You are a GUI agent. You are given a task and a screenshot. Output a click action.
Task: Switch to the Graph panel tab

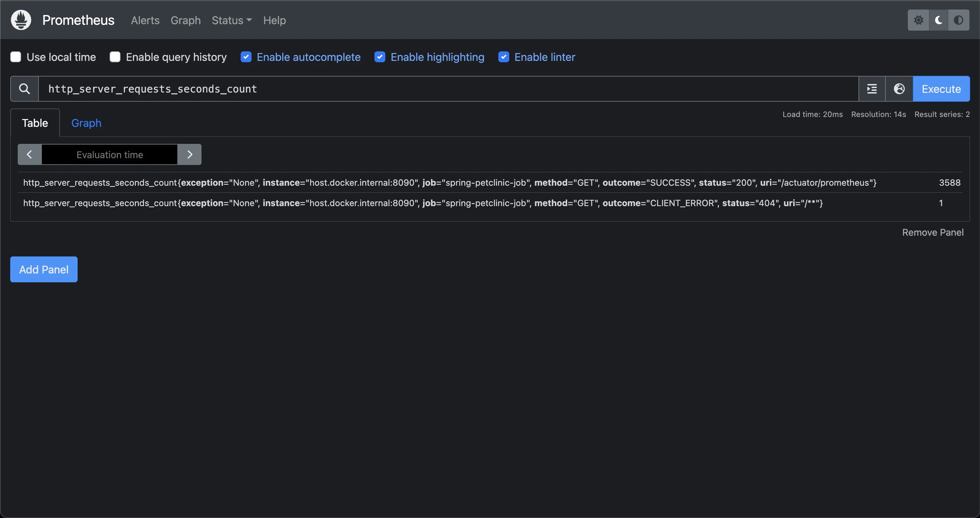pos(86,123)
